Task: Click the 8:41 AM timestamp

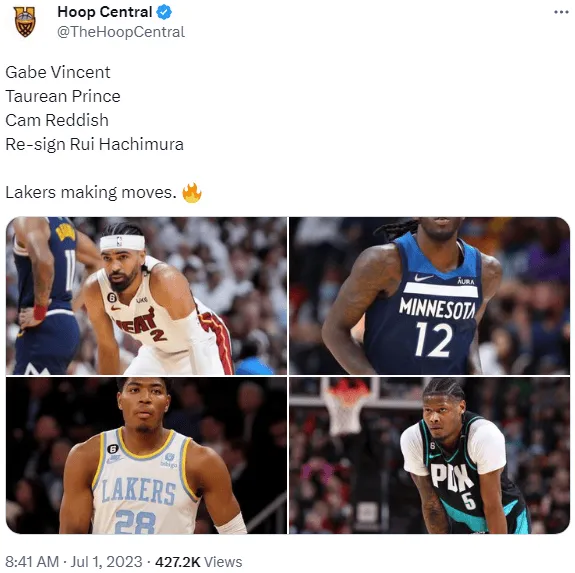Action: click(32, 562)
